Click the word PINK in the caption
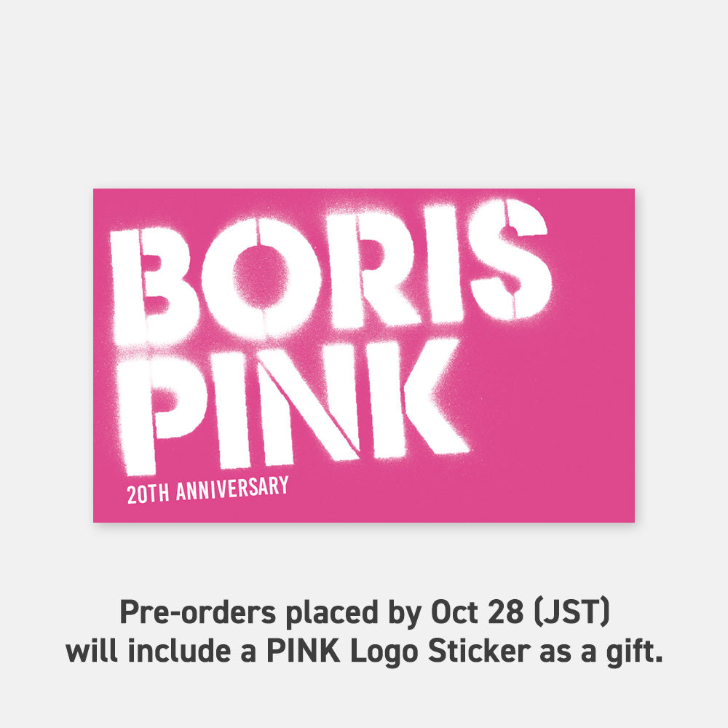The width and height of the screenshot is (728, 728). click(303, 650)
